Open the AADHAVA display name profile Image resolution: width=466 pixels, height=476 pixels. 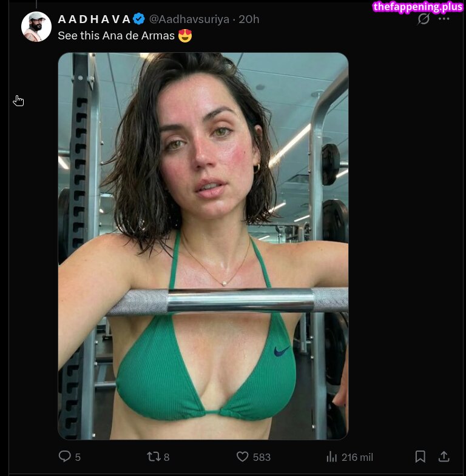click(94, 19)
